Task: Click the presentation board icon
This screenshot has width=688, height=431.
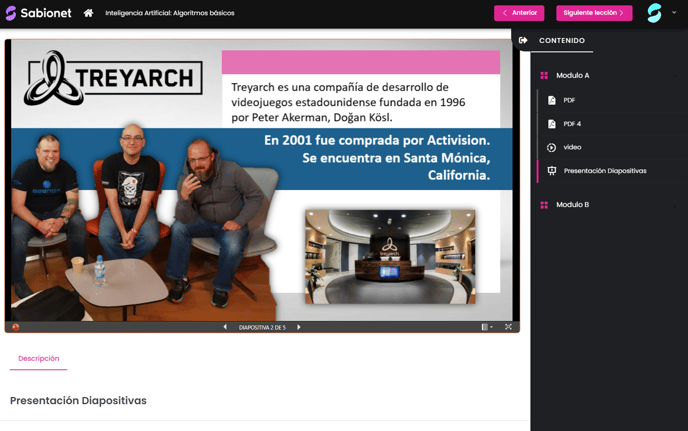Action: pos(552,171)
